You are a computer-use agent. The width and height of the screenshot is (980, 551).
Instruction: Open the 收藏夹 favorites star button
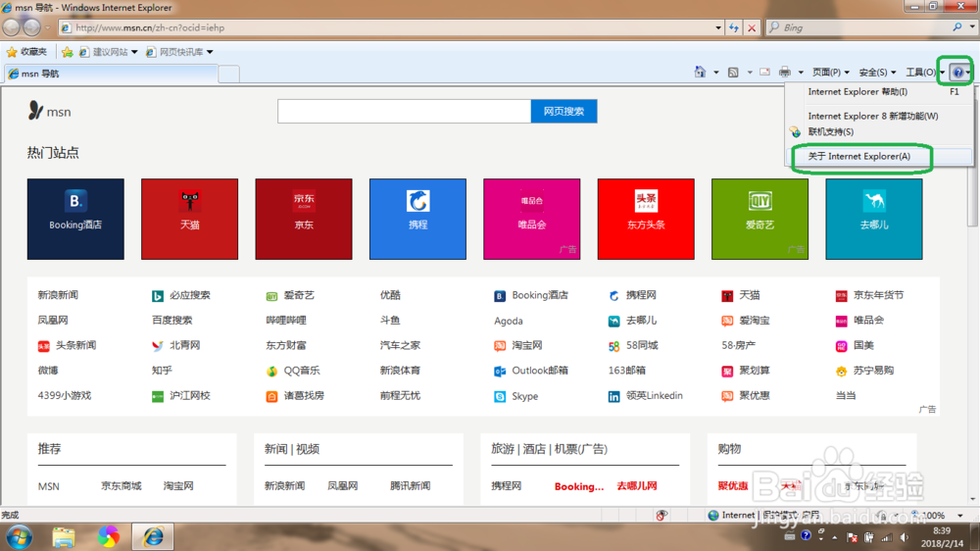coord(26,52)
